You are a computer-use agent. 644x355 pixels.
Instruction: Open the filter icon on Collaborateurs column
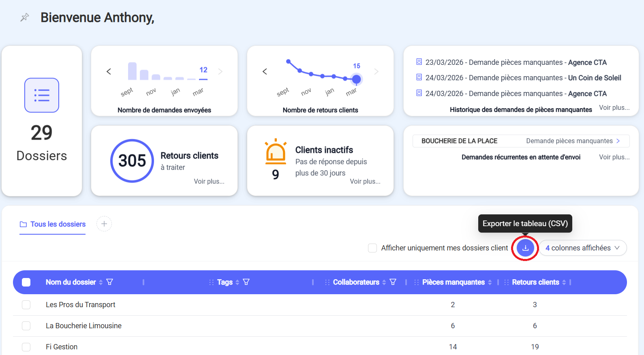pyautogui.click(x=393, y=282)
